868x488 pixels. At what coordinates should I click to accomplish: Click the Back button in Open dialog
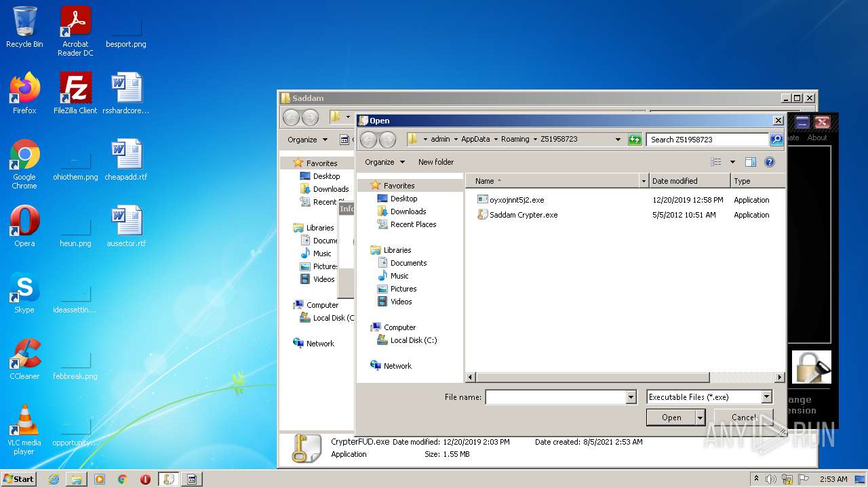(368, 140)
